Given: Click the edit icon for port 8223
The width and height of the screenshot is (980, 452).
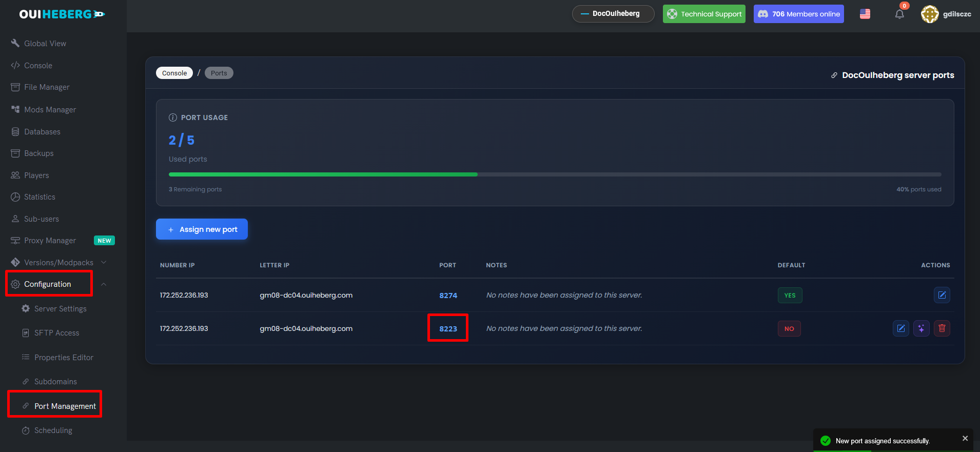Looking at the screenshot, I should click(900, 328).
